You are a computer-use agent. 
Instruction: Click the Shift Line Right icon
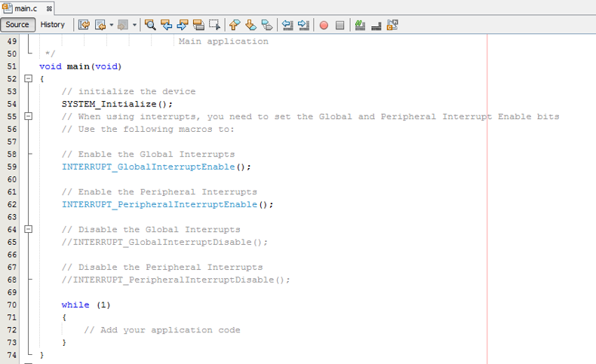tap(303, 25)
